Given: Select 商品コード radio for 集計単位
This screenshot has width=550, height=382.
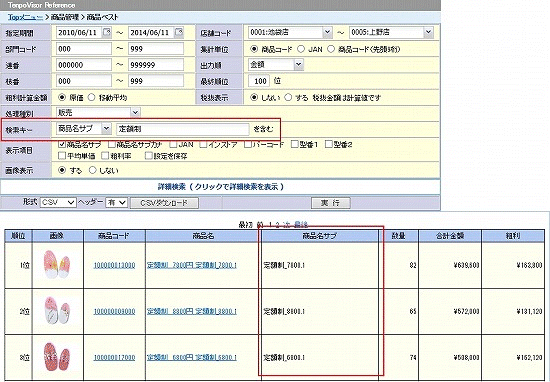Looking at the screenshot, I should (x=254, y=49).
